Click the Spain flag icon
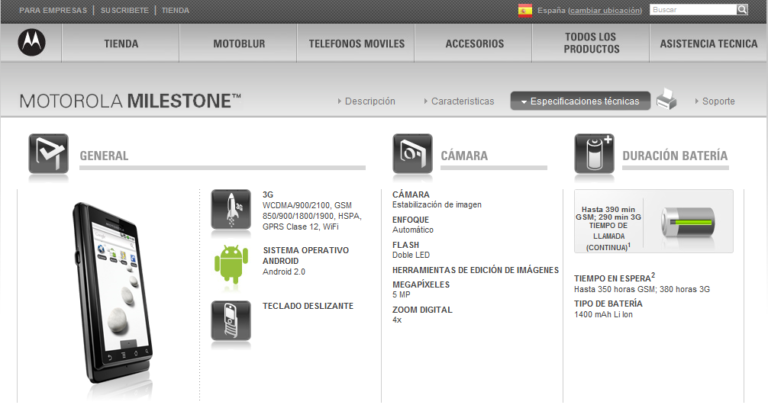Viewport: 768px width, 405px height. tap(525, 10)
